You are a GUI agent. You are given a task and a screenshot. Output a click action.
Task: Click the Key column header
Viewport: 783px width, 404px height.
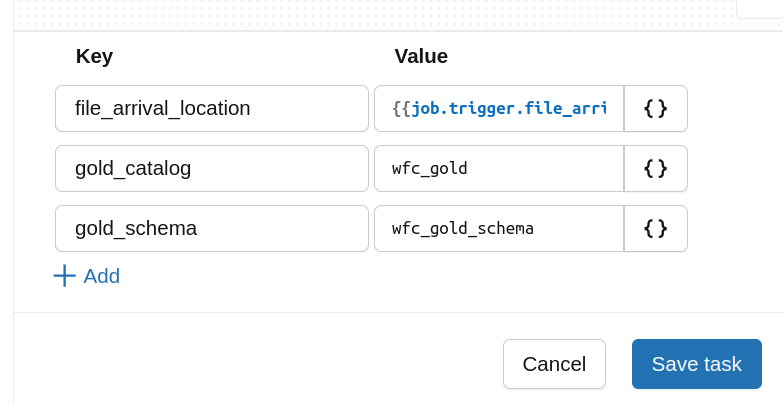pyautogui.click(x=94, y=56)
